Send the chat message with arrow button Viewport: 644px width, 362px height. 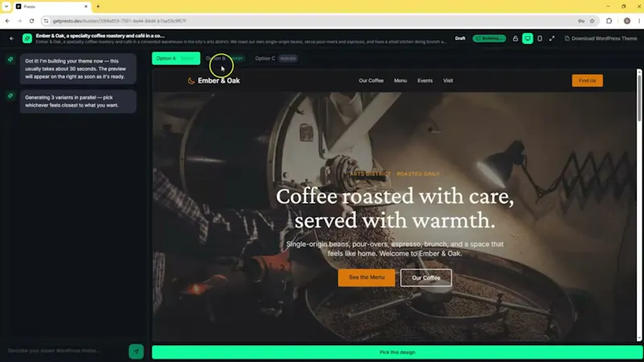tap(136, 352)
